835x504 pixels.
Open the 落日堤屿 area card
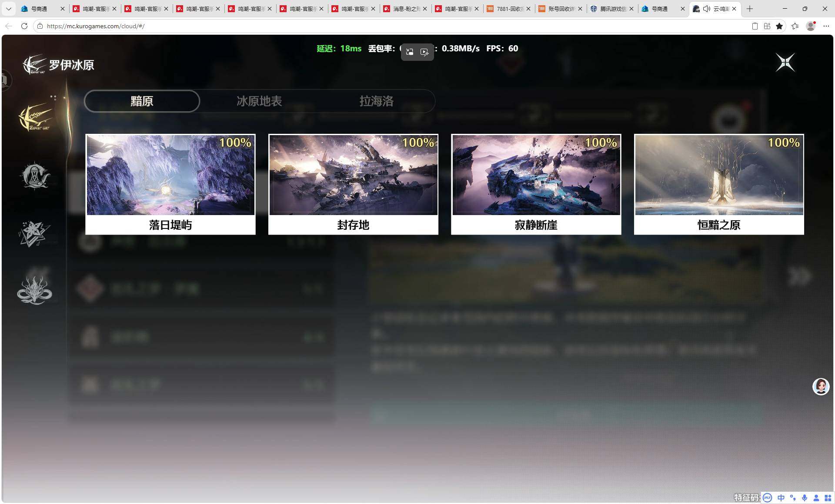click(x=170, y=184)
